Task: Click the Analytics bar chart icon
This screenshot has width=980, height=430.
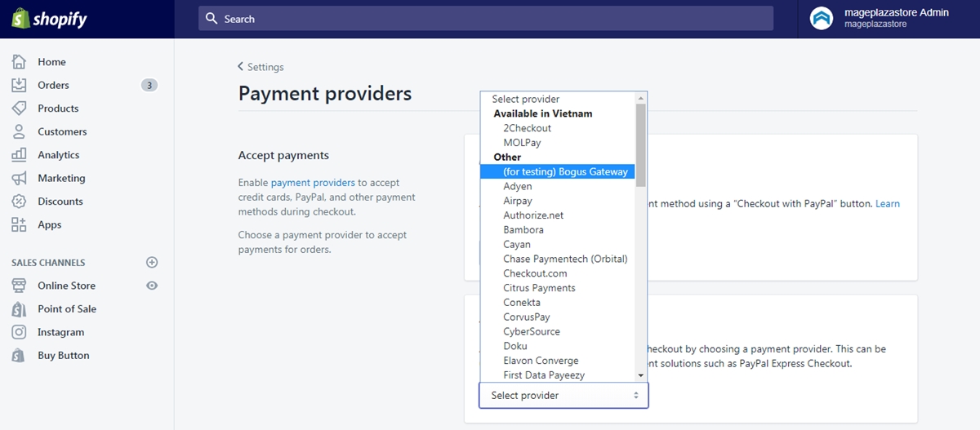Action: click(19, 155)
